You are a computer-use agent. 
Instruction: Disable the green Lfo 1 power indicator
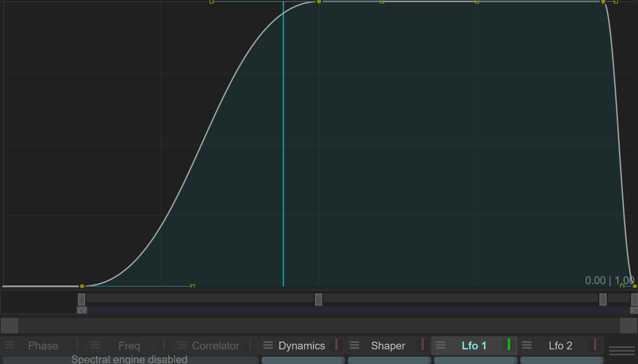click(x=509, y=345)
